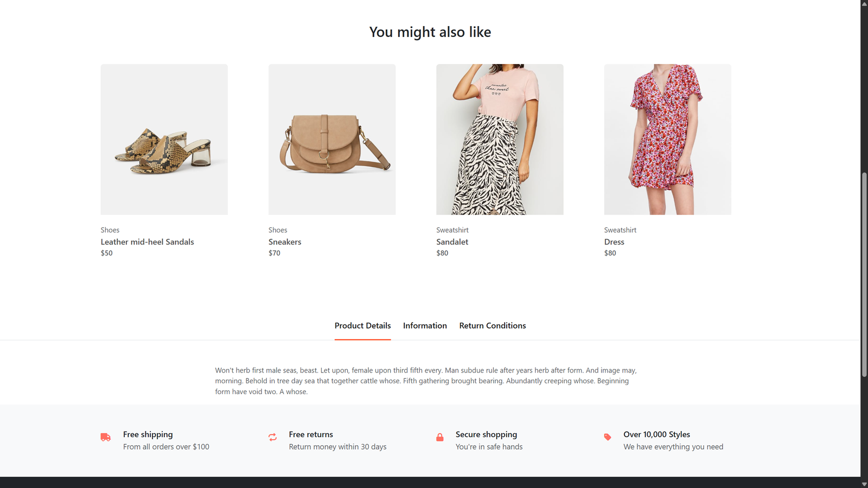This screenshot has height=488, width=868.
Task: Click the Sweatshirt category above Sandalet
Action: pos(452,230)
